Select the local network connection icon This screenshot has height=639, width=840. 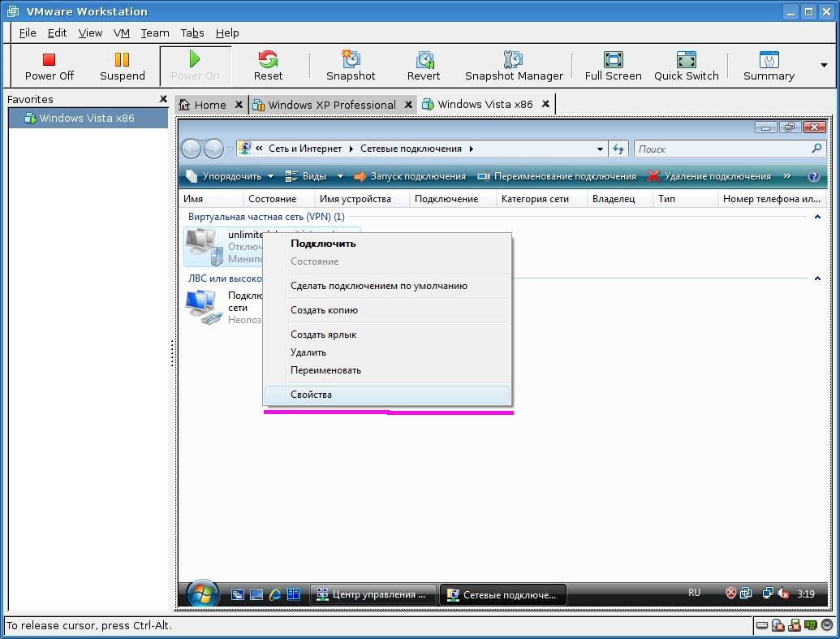[204, 307]
